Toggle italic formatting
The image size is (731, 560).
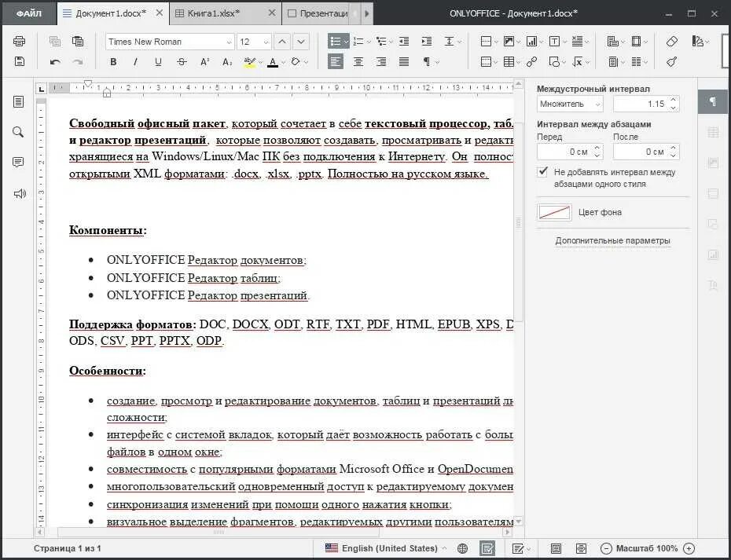pos(136,61)
